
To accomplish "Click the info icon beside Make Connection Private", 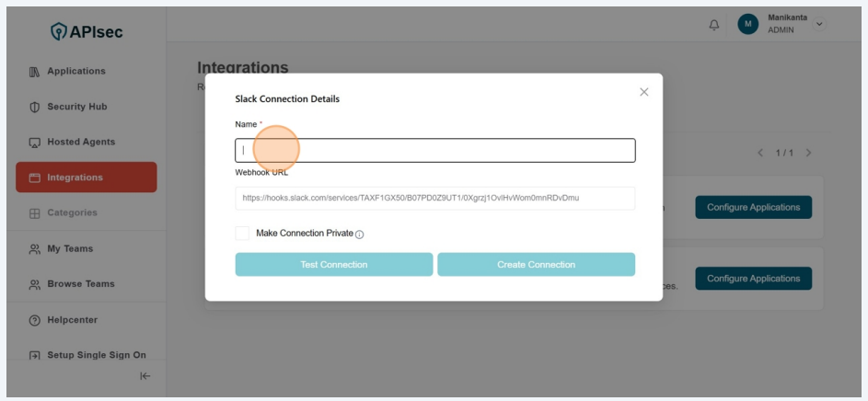I will coord(359,235).
